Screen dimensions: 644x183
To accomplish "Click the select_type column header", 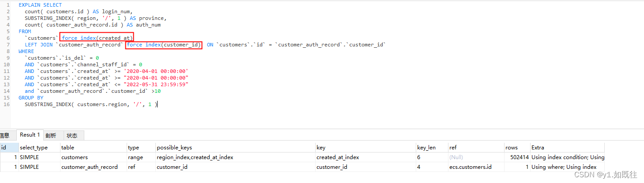I will coord(39,147).
